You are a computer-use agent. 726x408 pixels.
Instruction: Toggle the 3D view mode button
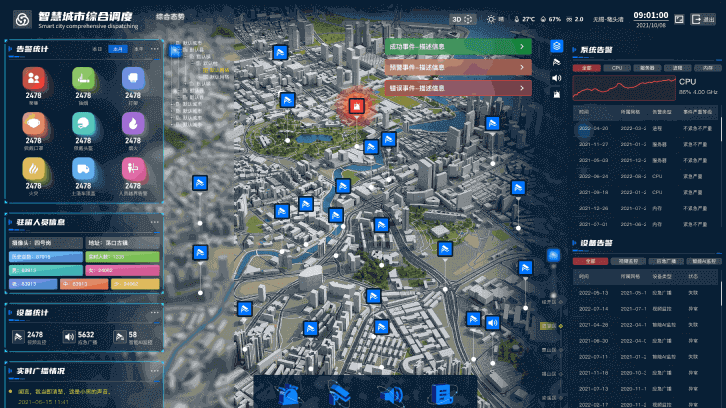click(461, 19)
